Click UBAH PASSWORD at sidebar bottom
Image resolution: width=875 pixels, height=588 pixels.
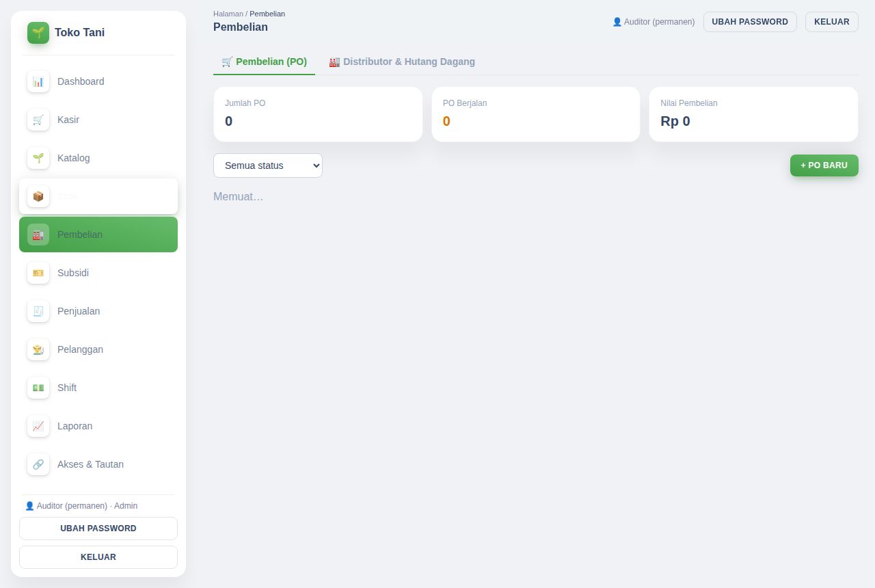pos(98,529)
